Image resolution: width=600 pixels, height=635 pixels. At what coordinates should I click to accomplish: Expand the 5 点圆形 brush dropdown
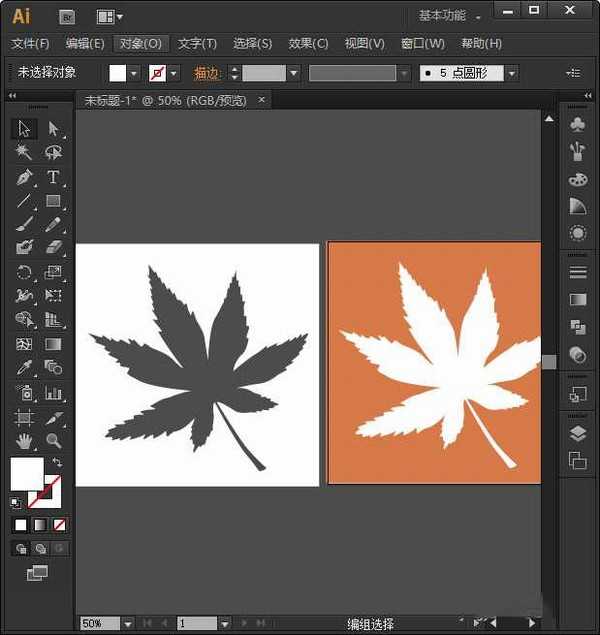click(x=511, y=73)
